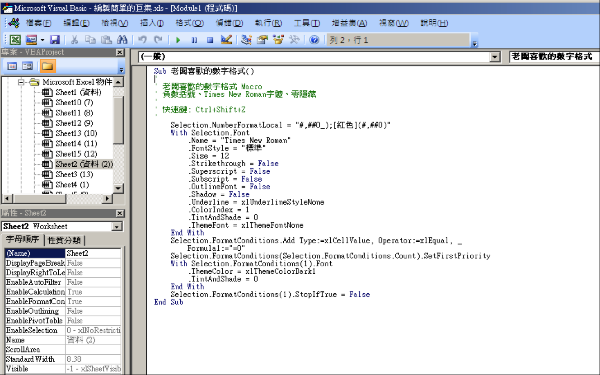The image size is (600, 375).
Task: Click the procedure box showing 老闆喜歡的數字格式
Action: (554, 57)
